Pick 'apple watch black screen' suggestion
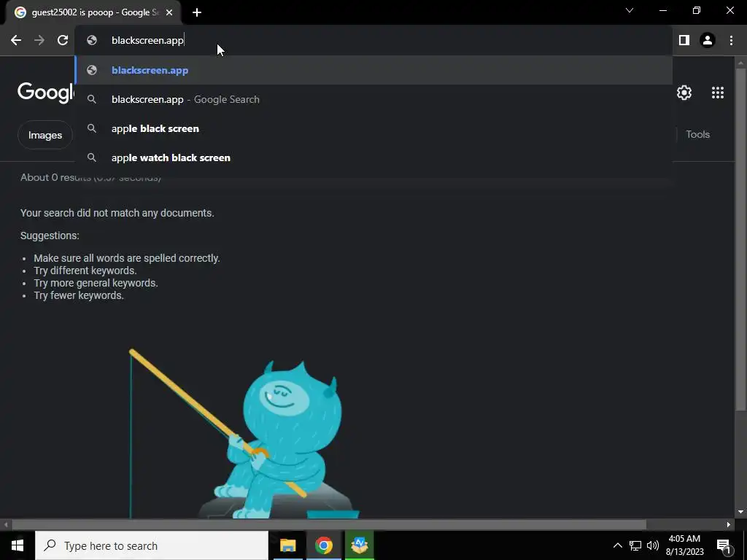 click(373, 157)
